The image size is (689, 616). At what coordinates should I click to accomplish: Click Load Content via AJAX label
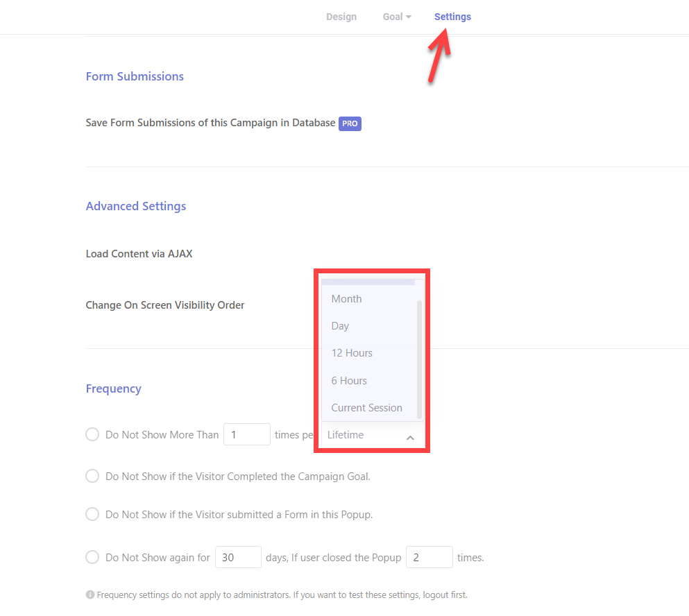click(139, 254)
